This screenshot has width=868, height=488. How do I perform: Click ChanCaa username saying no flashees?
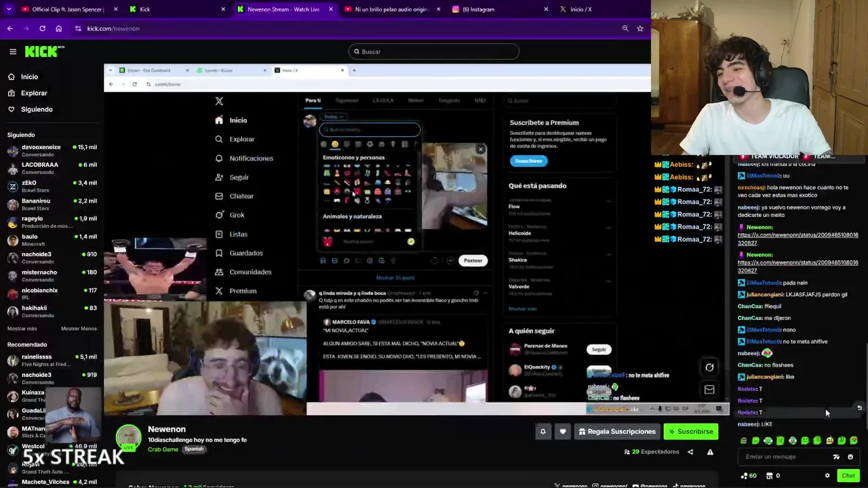749,365
